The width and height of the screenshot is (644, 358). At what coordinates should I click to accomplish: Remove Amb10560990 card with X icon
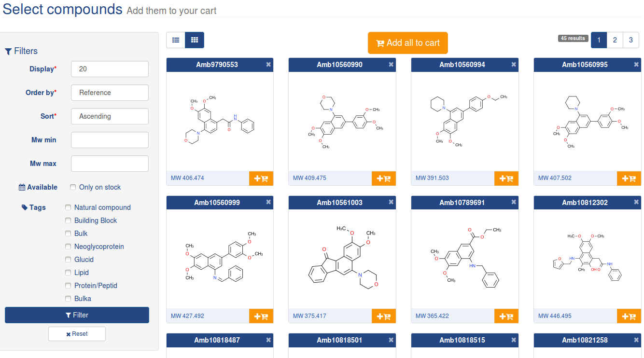391,64
